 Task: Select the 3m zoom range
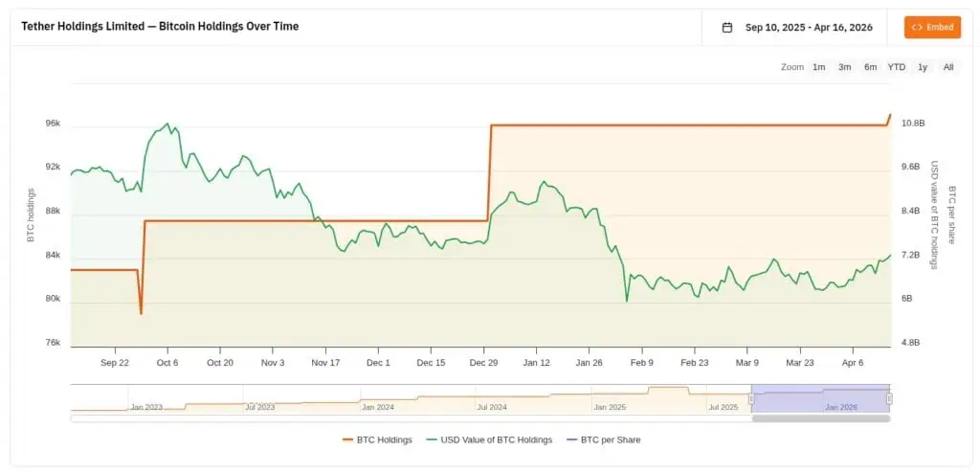[x=845, y=67]
